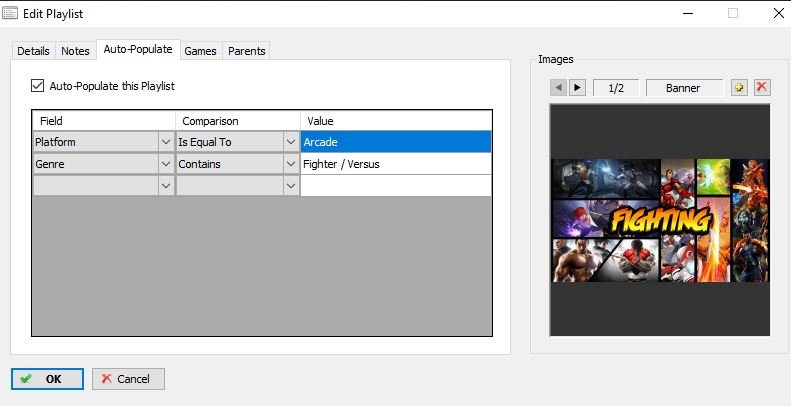The height and width of the screenshot is (406, 791).
Task: Open the empty row's Comparison dropdown
Action: tap(291, 186)
